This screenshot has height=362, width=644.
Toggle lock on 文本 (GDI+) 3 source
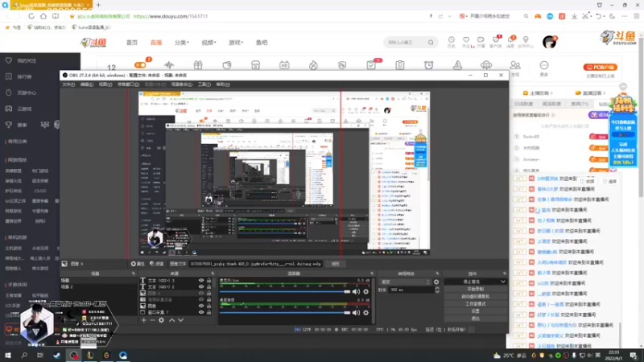[208, 281]
